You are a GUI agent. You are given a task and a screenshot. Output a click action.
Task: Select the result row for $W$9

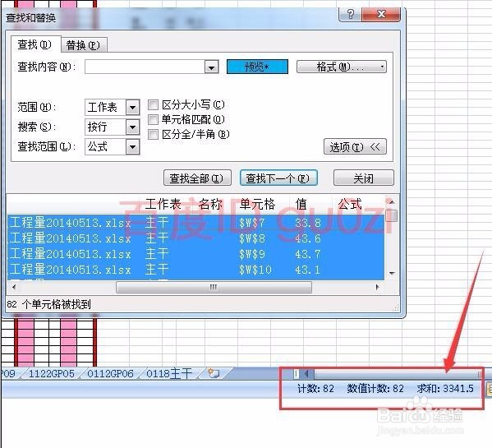coord(195,254)
